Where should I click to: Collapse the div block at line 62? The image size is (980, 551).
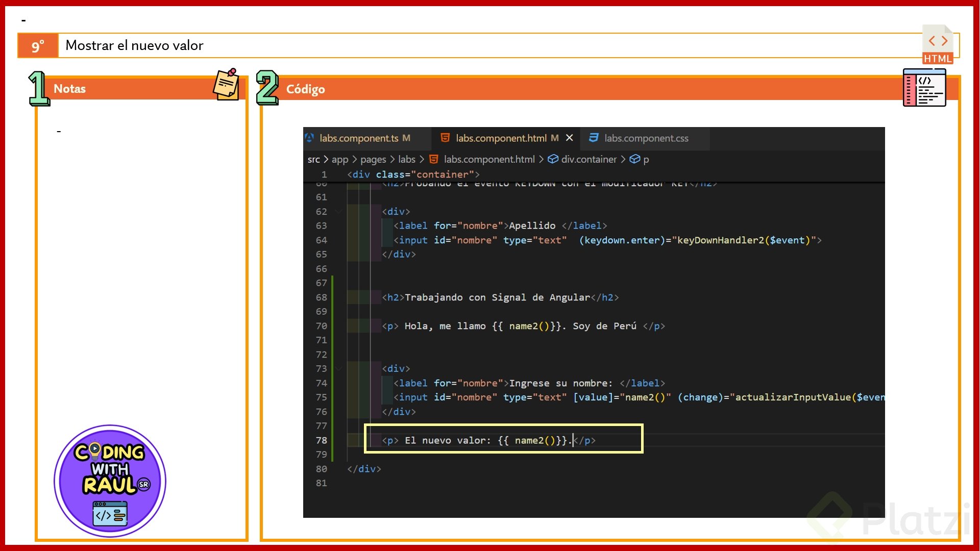[x=338, y=211]
